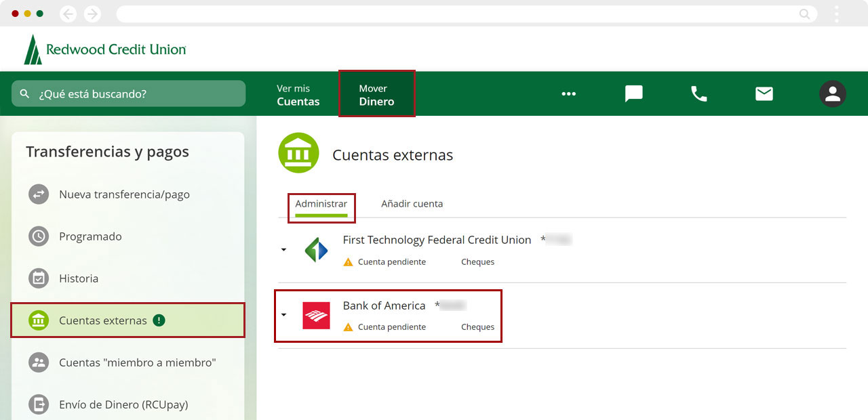Open the chat message icon
The height and width of the screenshot is (420, 868).
tap(633, 93)
